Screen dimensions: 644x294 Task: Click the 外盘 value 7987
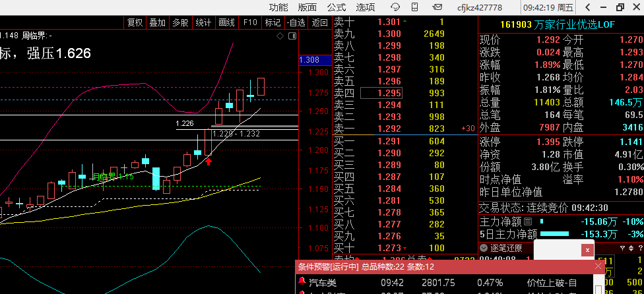[550, 127]
